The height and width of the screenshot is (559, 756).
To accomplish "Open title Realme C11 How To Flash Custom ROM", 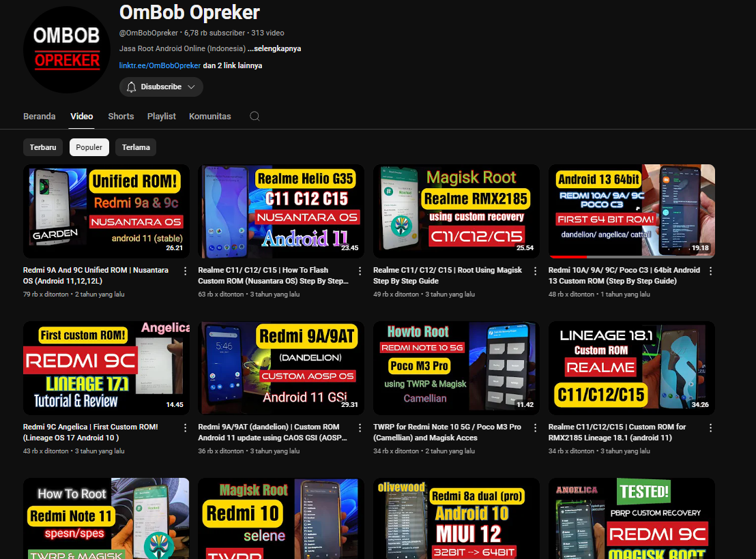I will click(x=273, y=275).
